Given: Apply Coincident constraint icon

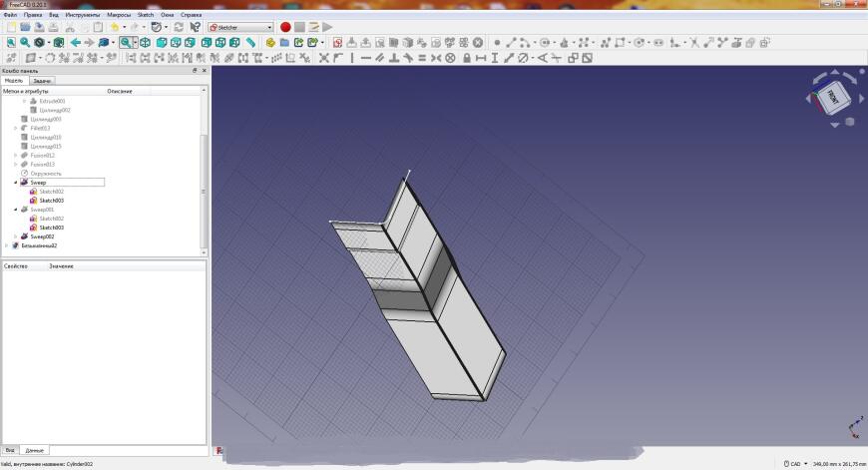Looking at the screenshot, I should click(x=324, y=58).
